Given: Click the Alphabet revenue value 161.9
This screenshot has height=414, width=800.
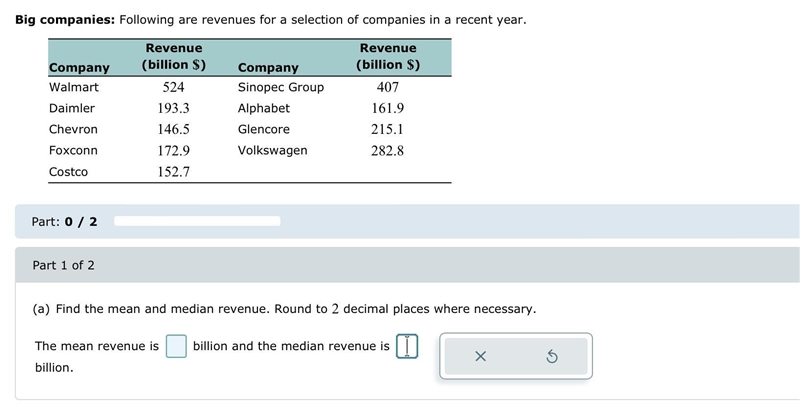Looking at the screenshot, I should click(x=387, y=108).
